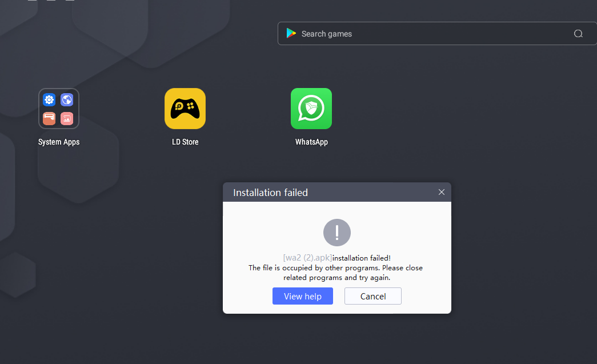
Task: Click the Google Play logo in search bar
Action: click(291, 34)
